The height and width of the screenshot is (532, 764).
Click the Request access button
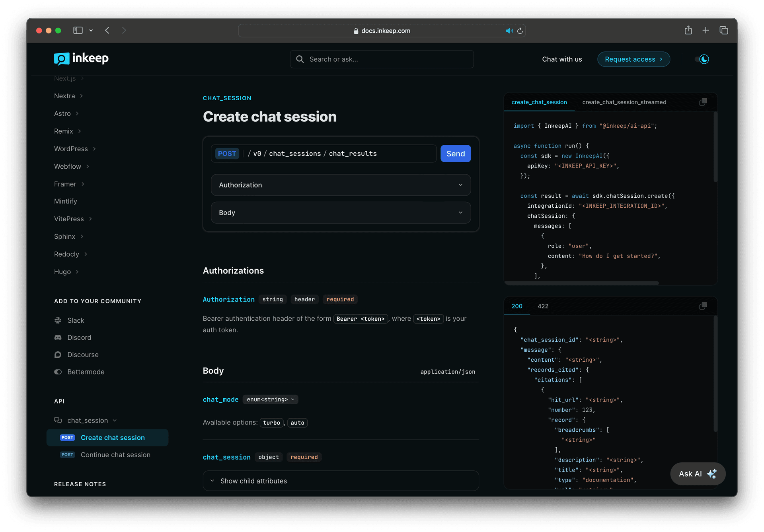point(633,59)
